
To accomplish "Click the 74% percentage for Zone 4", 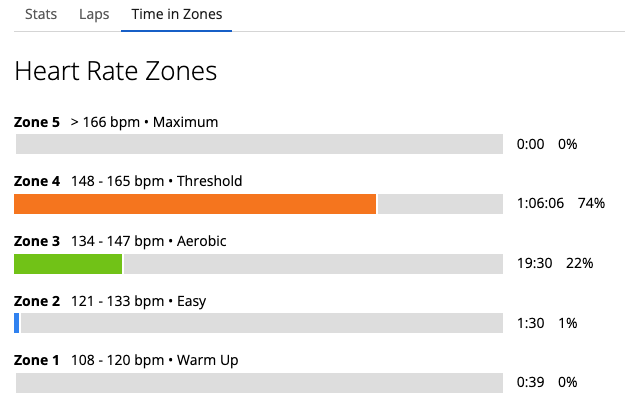I will coord(592,203).
